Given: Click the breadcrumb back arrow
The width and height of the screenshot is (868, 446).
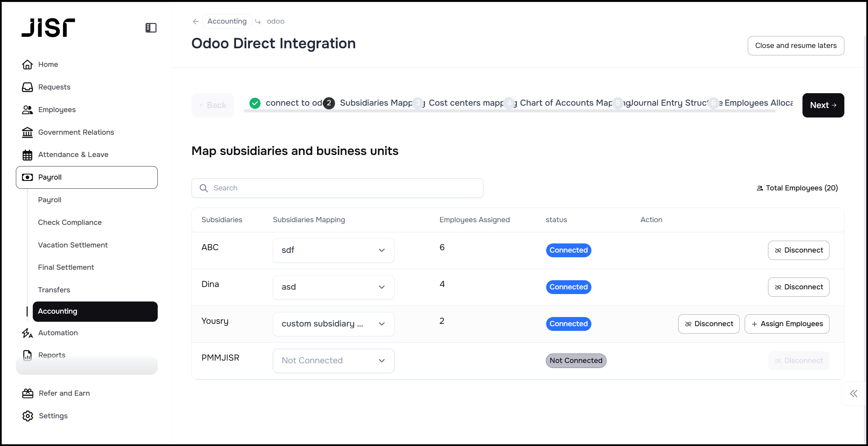Looking at the screenshot, I should pyautogui.click(x=196, y=21).
